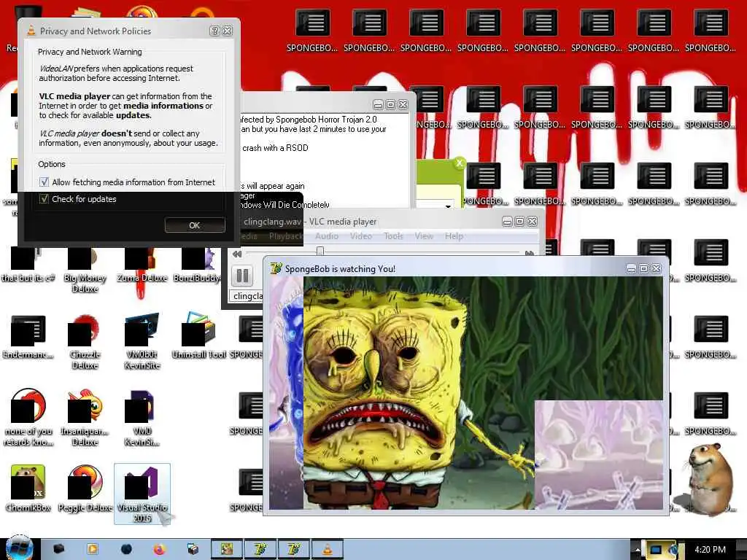Click the 'Privacy and Network Warning' heading text
The width and height of the screenshot is (747, 560).
pyautogui.click(x=90, y=52)
